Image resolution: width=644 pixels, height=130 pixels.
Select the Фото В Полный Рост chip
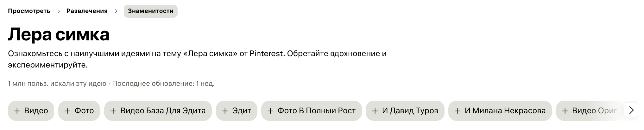coord(311,111)
